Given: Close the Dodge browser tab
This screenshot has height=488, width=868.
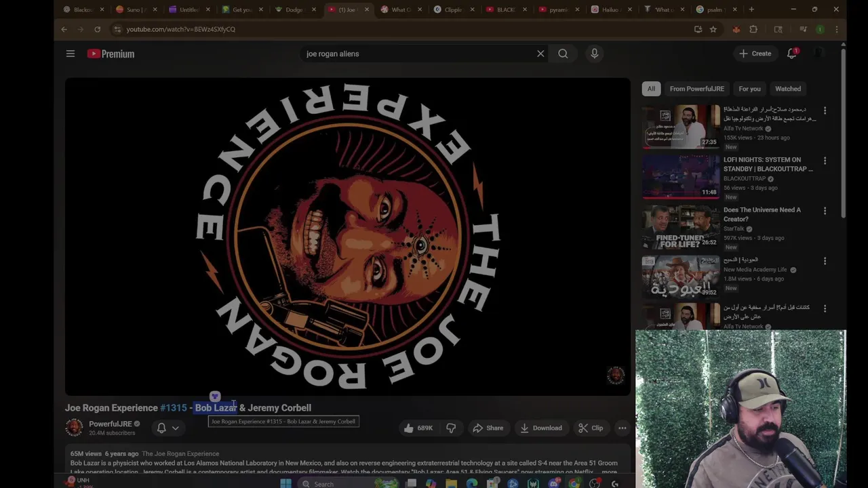Looking at the screenshot, I should [315, 9].
